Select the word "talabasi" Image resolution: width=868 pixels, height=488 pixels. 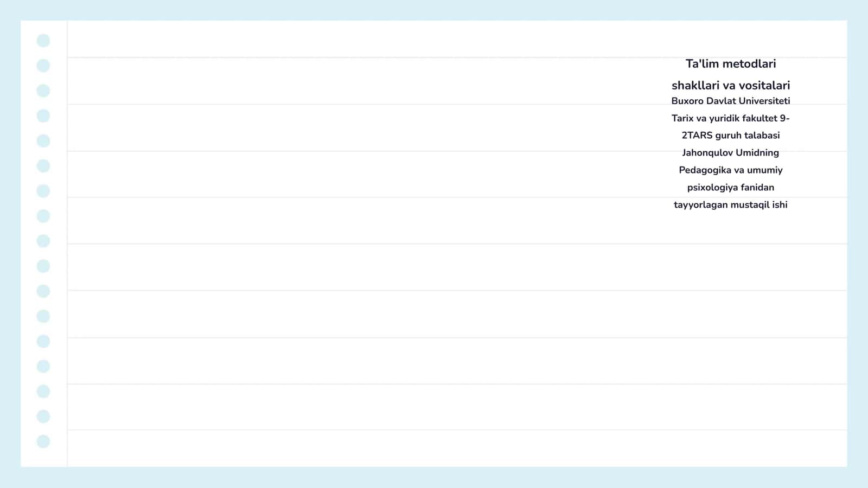[x=762, y=136]
